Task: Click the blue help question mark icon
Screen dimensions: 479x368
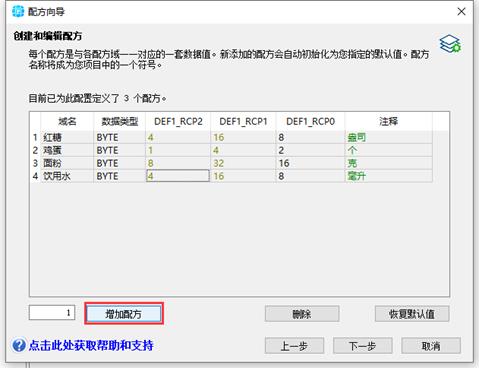Action: (19, 345)
